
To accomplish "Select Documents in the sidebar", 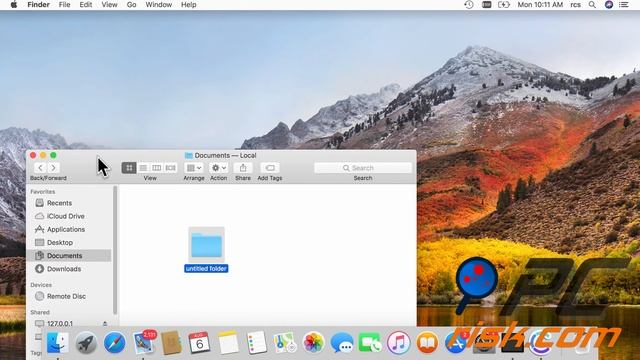I will [69, 256].
